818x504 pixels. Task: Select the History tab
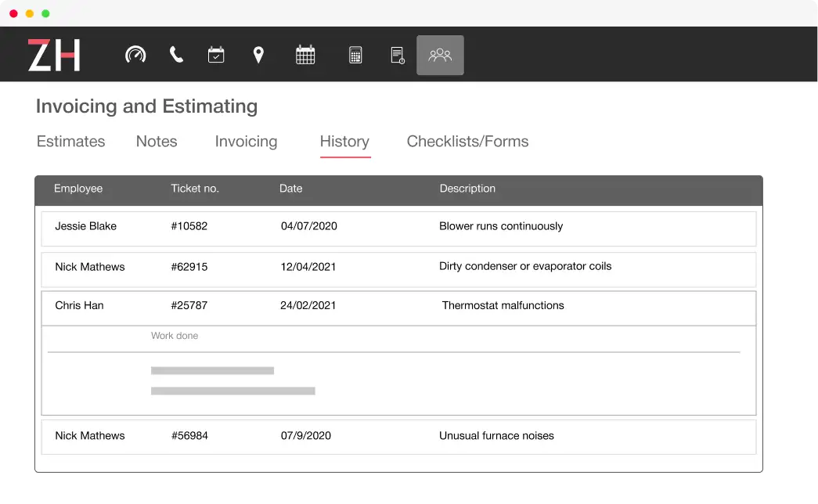click(x=345, y=142)
